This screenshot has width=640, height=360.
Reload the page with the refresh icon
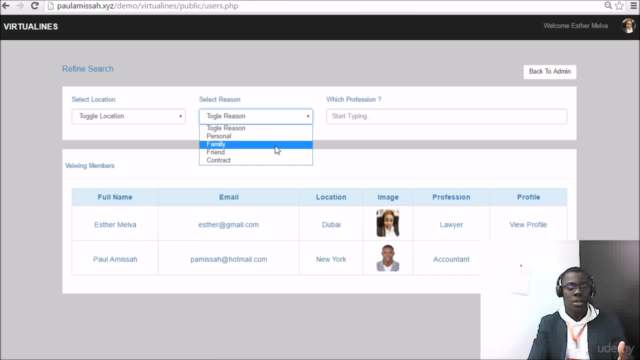tap(35, 6)
